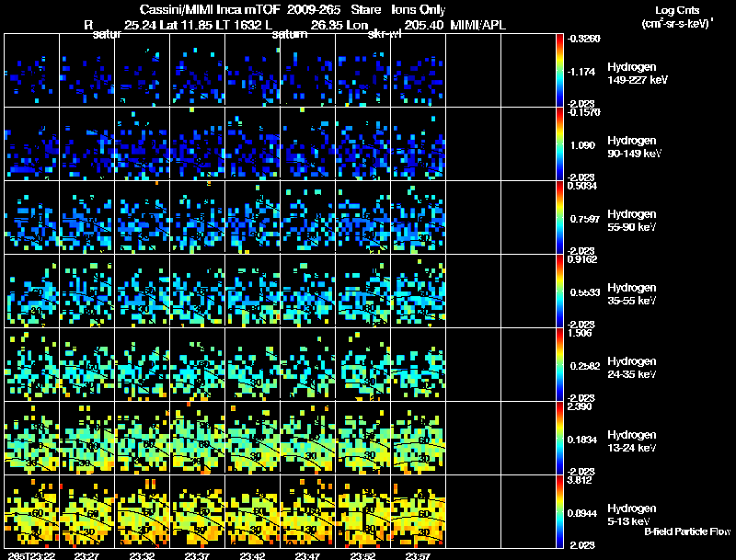Click the 'Hydrogen 149-227 keV' row label
The width and height of the screenshot is (736, 560).
(x=638, y=74)
